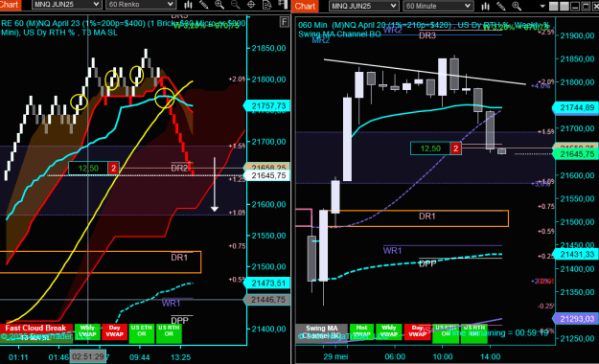This screenshot has height=364, width=599.
Task: Click the green 21645,75 price marker on right axis
Action: pos(577,154)
